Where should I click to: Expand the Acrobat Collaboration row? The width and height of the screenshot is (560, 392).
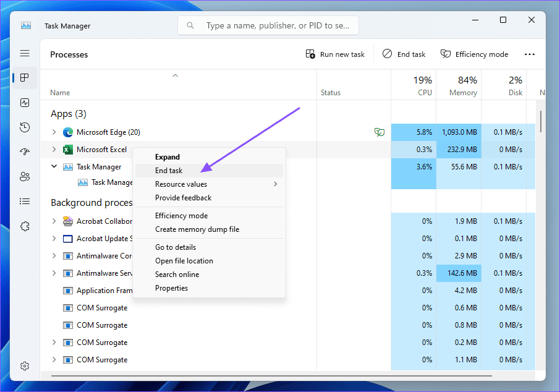(x=54, y=221)
